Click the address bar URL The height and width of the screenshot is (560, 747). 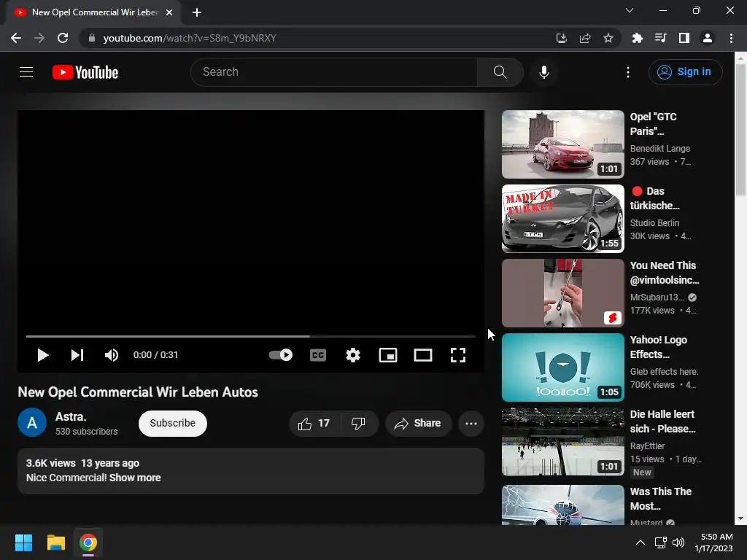pos(190,38)
